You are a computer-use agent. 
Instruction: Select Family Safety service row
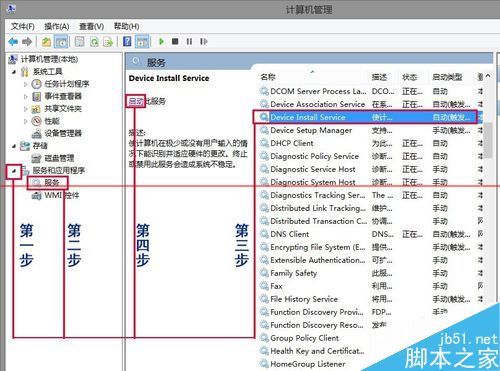(370, 273)
